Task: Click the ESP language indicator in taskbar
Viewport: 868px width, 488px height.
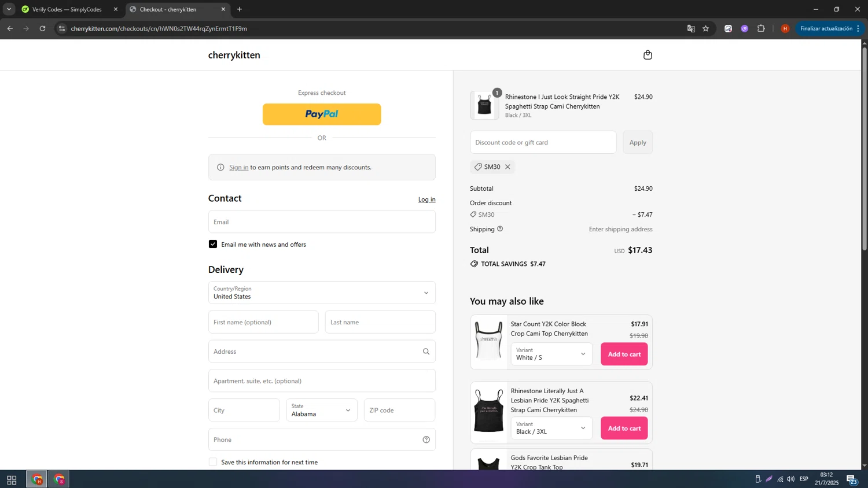Action: point(804,479)
